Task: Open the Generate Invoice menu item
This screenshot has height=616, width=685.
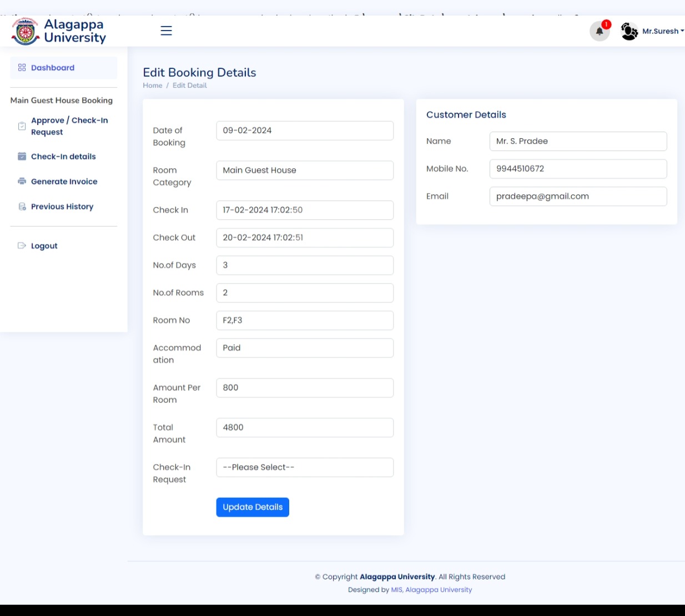Action: [x=64, y=181]
